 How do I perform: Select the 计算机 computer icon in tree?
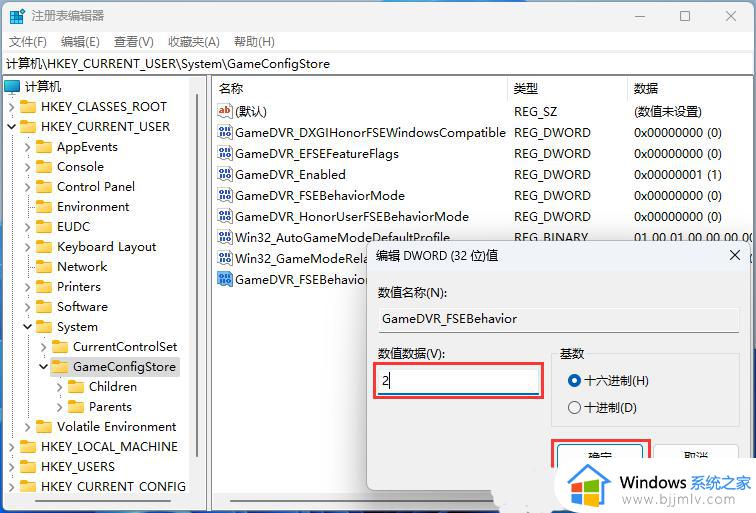12,87
